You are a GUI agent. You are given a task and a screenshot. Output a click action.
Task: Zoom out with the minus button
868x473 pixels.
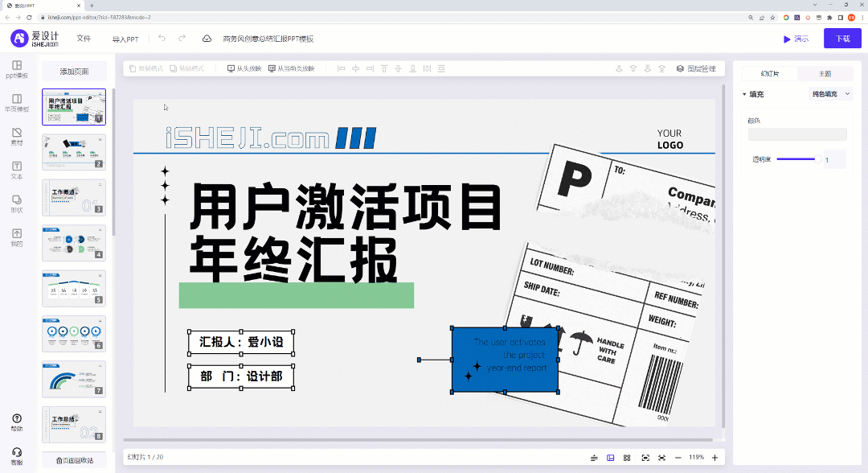(678, 458)
